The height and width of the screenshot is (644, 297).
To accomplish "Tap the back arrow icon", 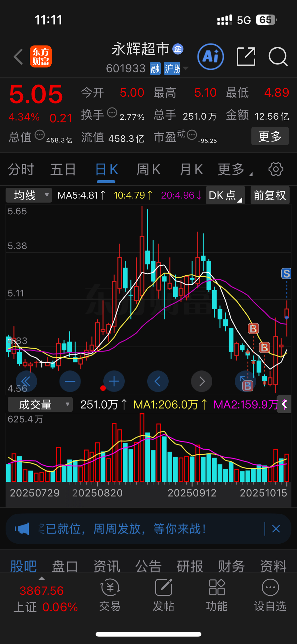I will pos(19,57).
